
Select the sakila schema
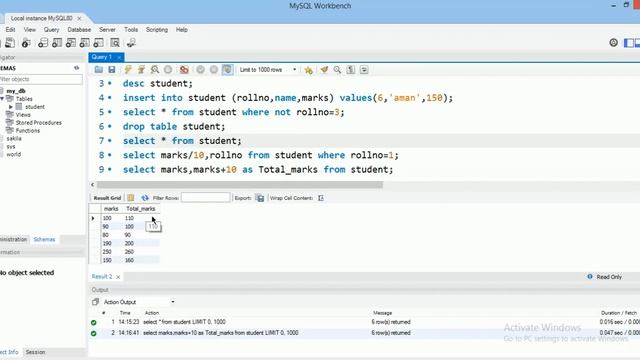click(x=14, y=139)
